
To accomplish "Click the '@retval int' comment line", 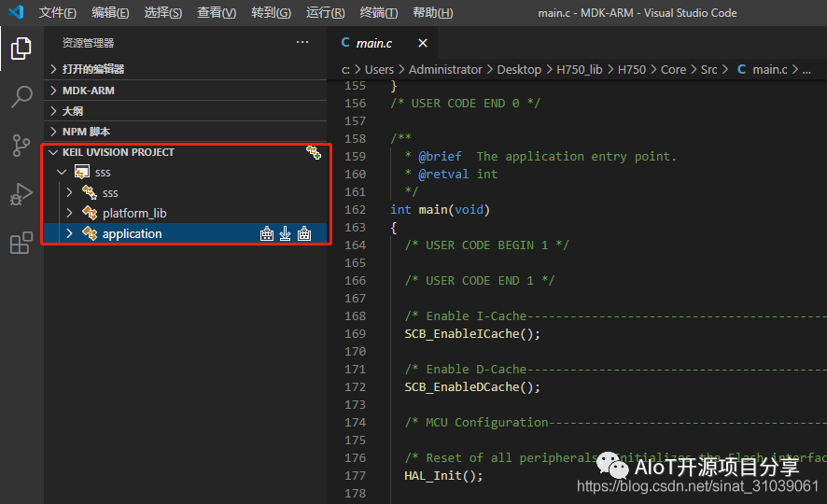I will 451,174.
